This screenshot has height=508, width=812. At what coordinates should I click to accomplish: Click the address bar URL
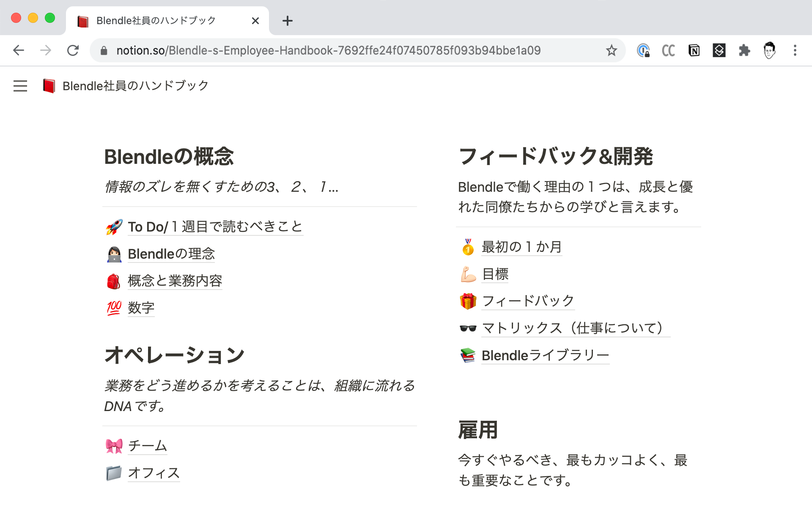click(x=328, y=51)
